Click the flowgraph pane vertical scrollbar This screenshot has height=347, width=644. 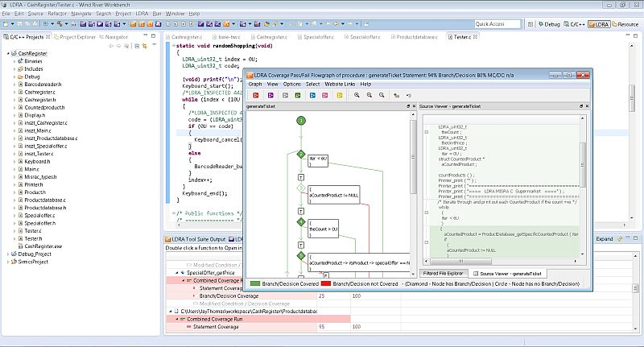pos(413,156)
